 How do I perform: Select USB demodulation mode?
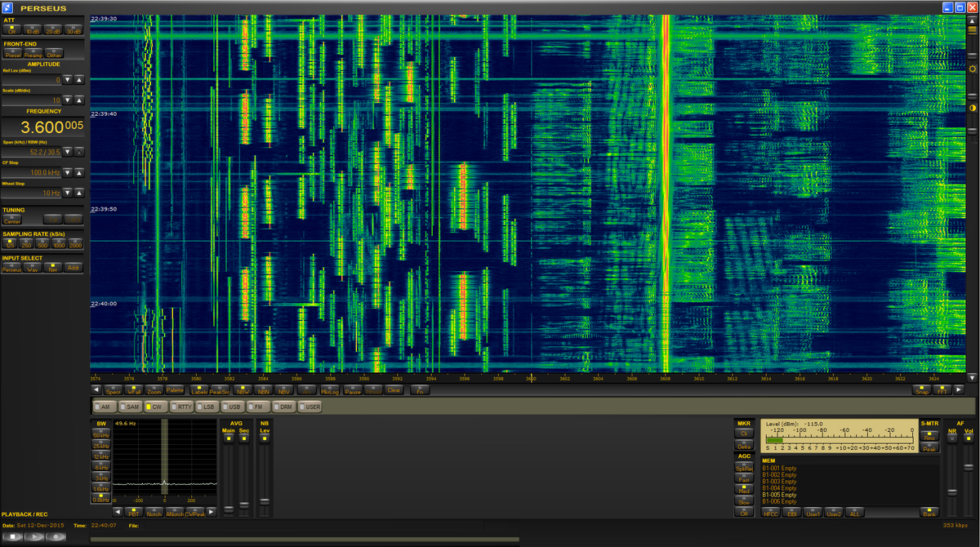point(232,406)
